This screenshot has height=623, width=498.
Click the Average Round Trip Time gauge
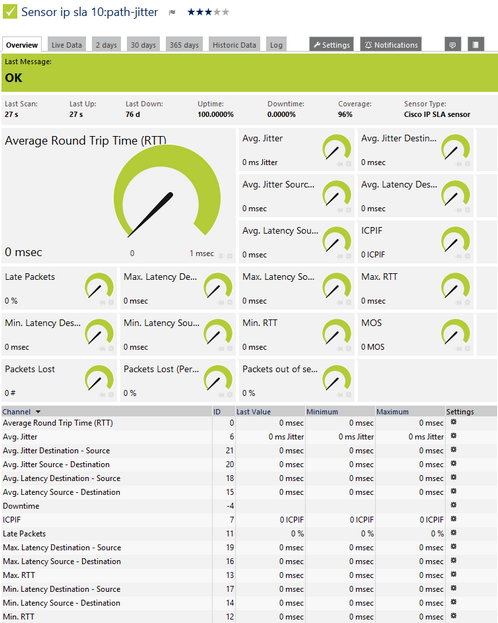tap(167, 193)
